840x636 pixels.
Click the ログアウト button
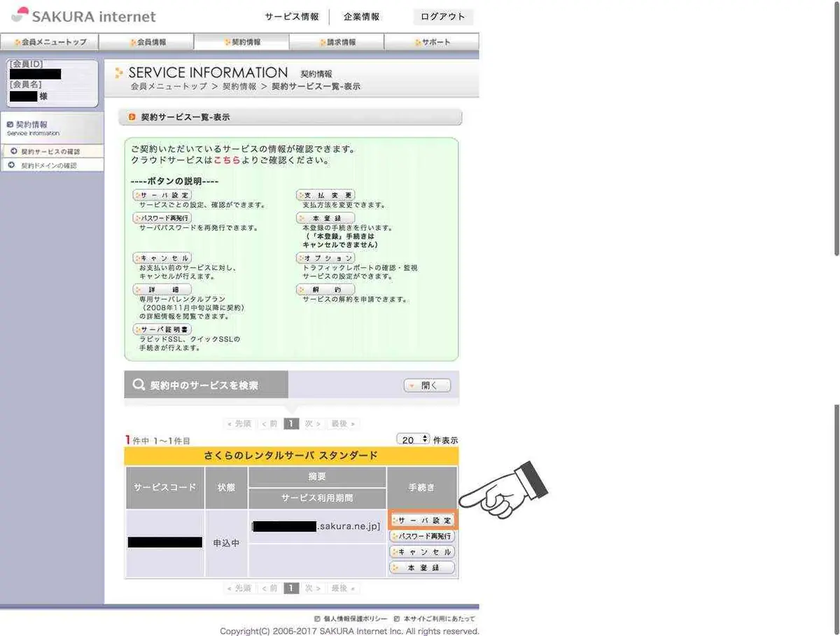(443, 17)
